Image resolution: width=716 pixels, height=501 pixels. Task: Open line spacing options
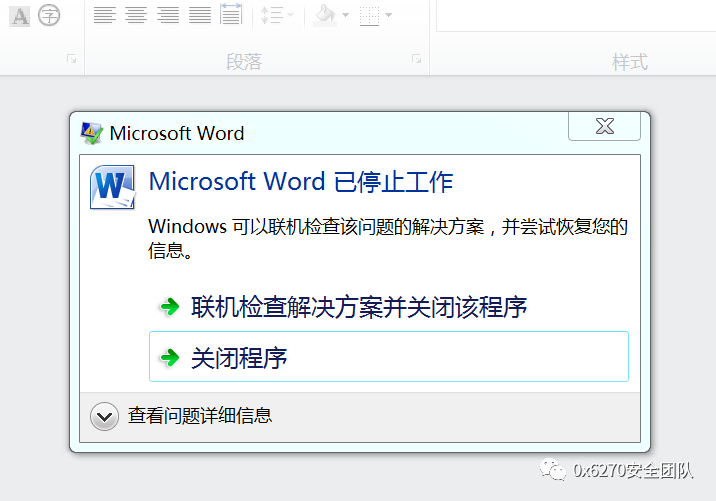click(x=277, y=15)
